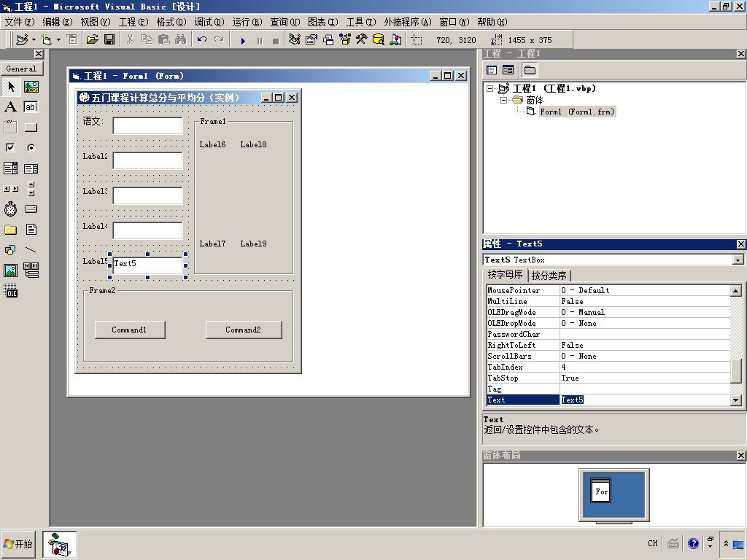The image size is (747, 560).
Task: Click the Find binoculars icon
Action: [x=181, y=39]
